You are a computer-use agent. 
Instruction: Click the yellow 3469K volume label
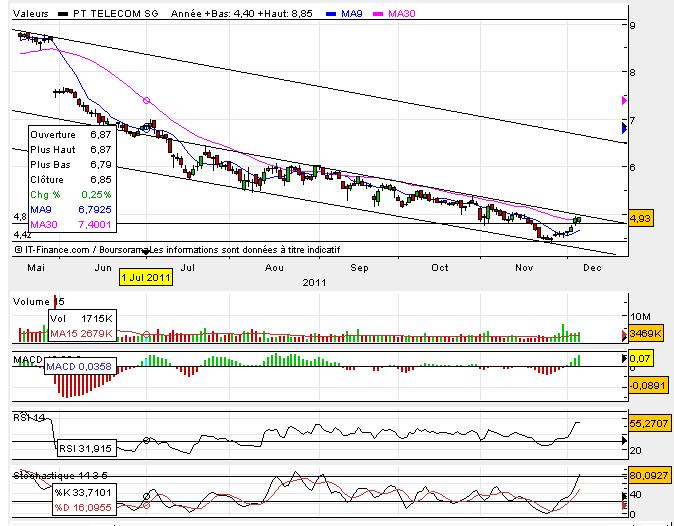point(646,333)
